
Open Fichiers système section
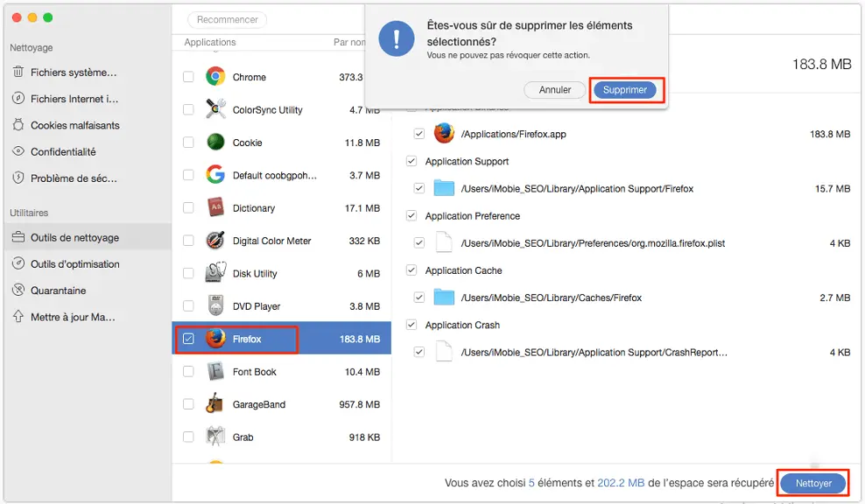88,73
